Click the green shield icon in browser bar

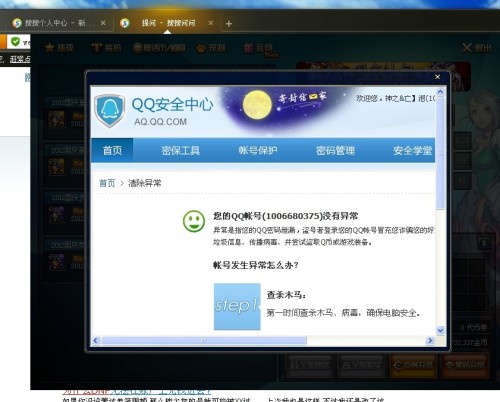(x=15, y=42)
